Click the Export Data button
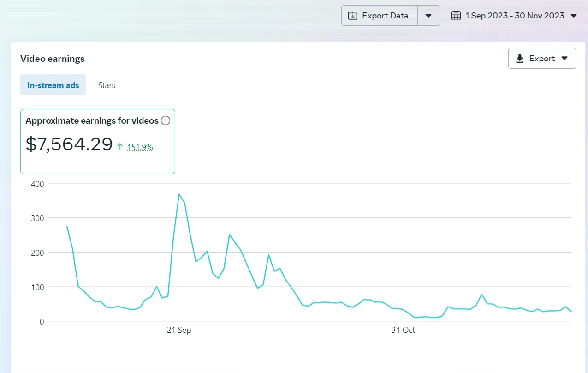Screen dimensions: 588x373 (380, 16)
